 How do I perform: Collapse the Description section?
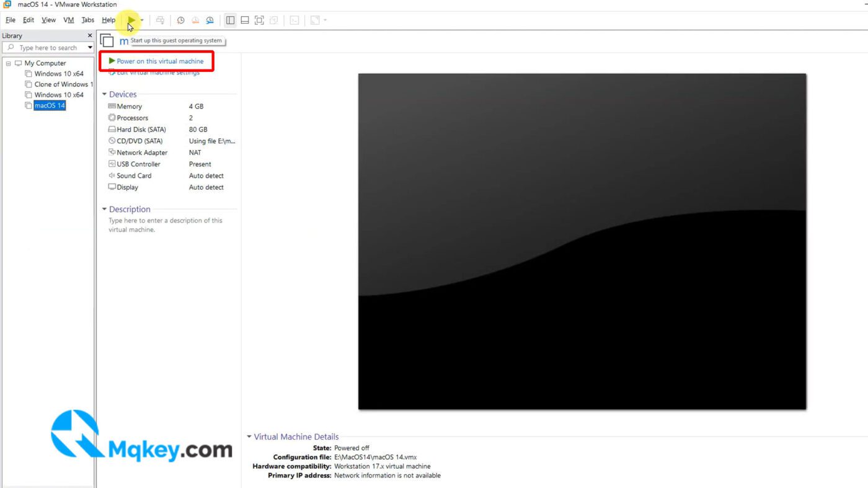105,209
